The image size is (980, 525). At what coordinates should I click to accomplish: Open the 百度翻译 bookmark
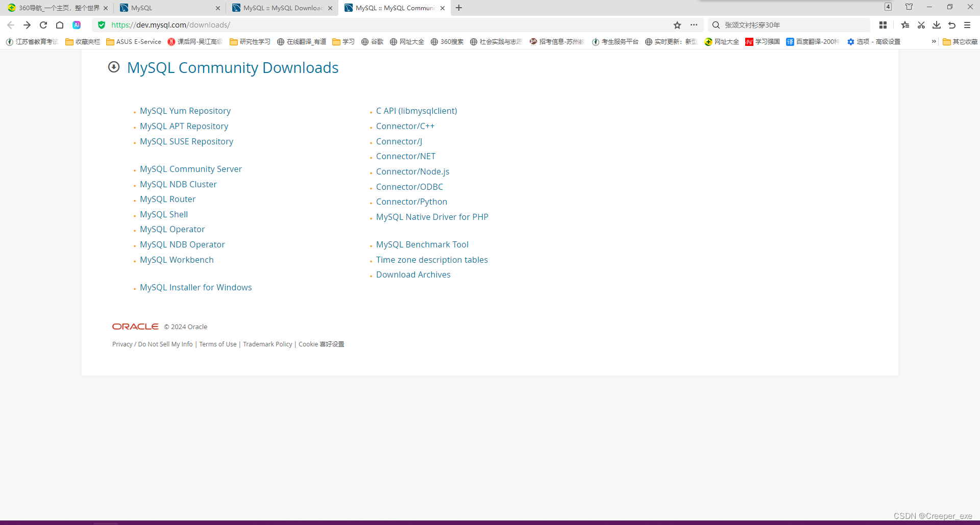click(813, 42)
